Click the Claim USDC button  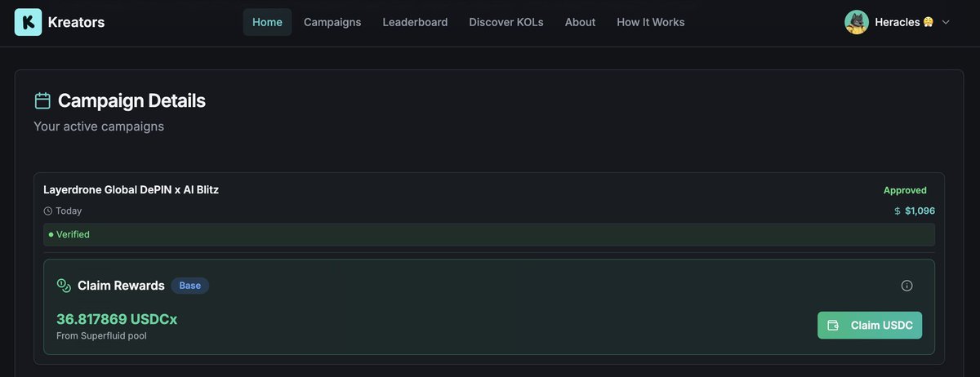click(x=870, y=325)
